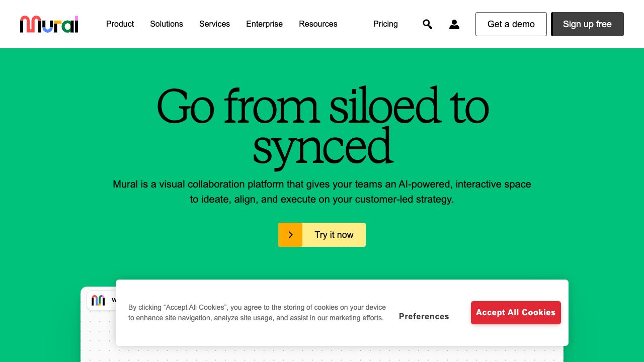Expand the Product navigation menu

coord(120,24)
